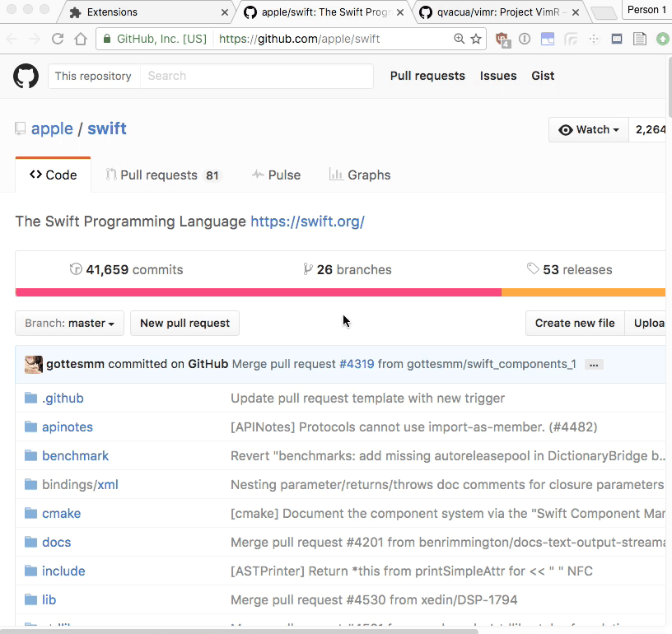Click the green circle extension icon
672x634 pixels.
(x=663, y=39)
